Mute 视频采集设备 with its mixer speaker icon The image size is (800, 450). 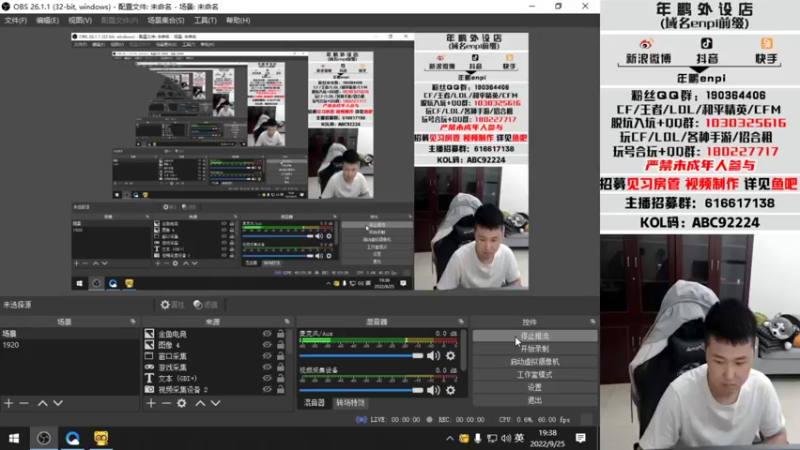point(433,390)
